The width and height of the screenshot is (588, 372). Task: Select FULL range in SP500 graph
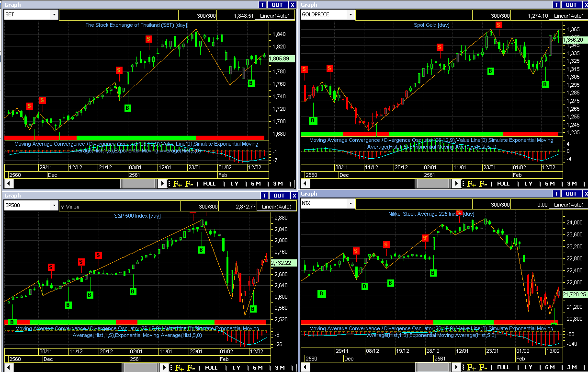pos(211,368)
